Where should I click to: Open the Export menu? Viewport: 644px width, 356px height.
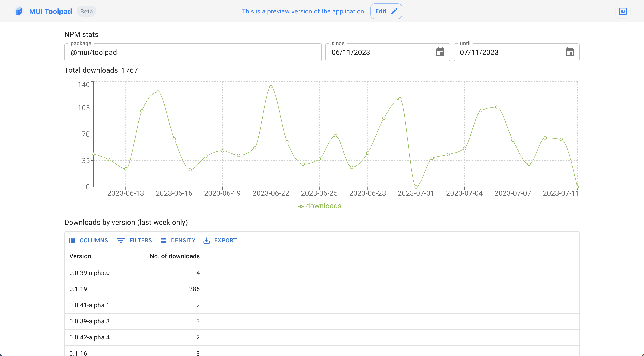point(220,240)
